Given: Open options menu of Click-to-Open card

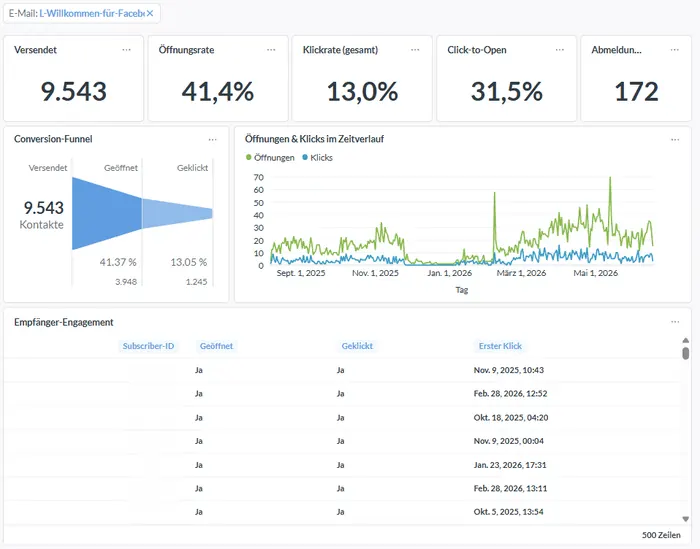Looking at the screenshot, I should [x=560, y=50].
